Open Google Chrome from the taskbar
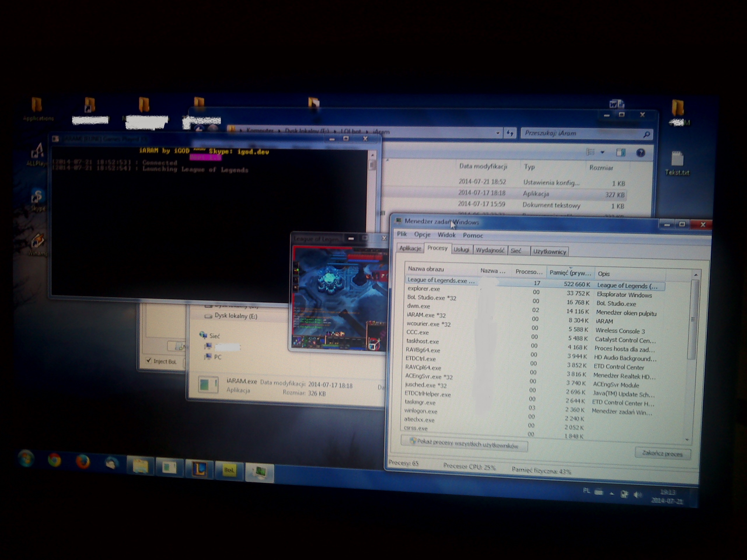Image resolution: width=747 pixels, height=560 pixels. (x=54, y=461)
